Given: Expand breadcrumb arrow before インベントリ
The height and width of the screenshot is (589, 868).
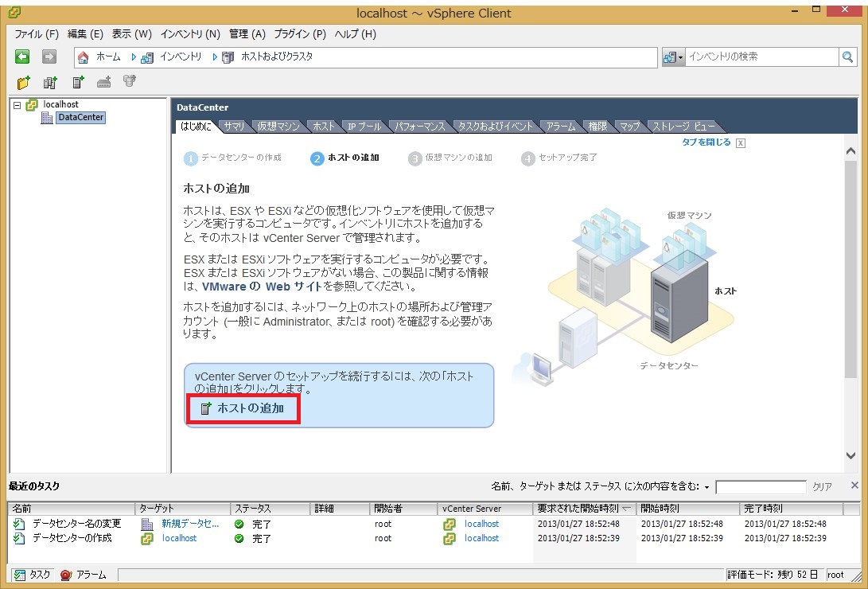Looking at the screenshot, I should pyautogui.click(x=134, y=57).
